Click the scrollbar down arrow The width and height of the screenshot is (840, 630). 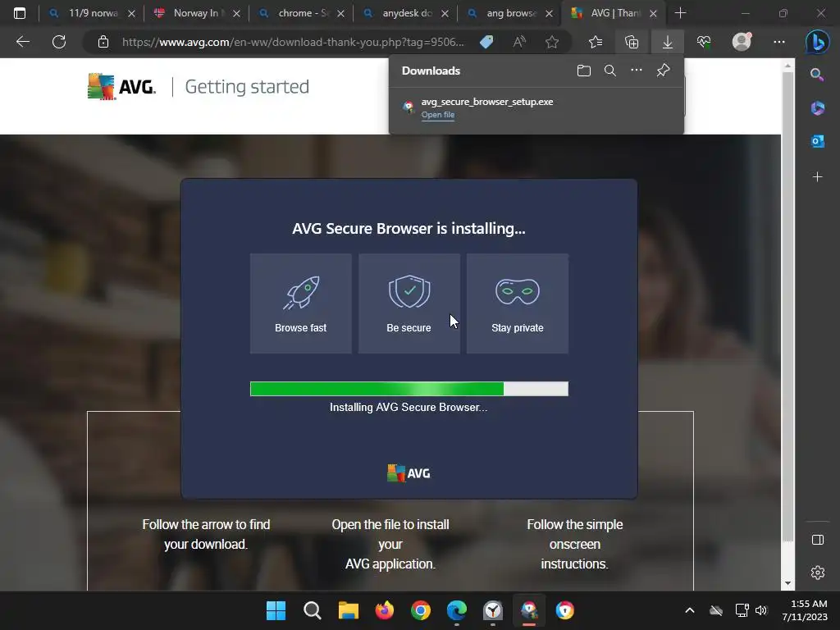pyautogui.click(x=787, y=583)
